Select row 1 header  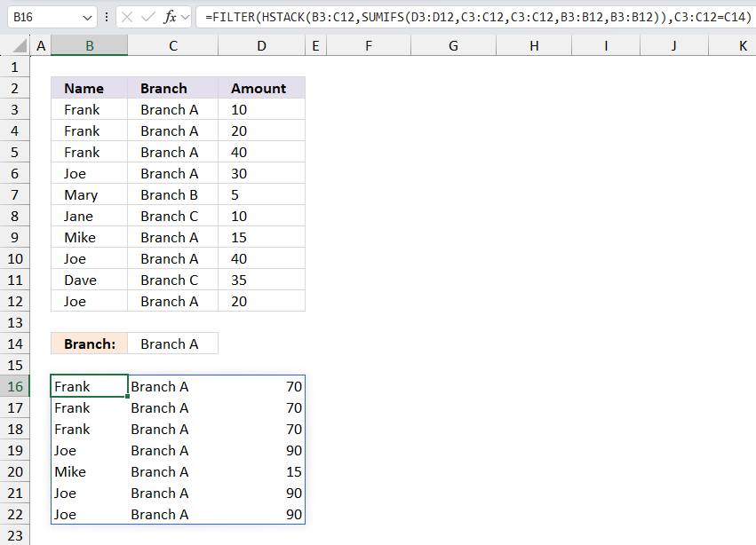point(14,67)
